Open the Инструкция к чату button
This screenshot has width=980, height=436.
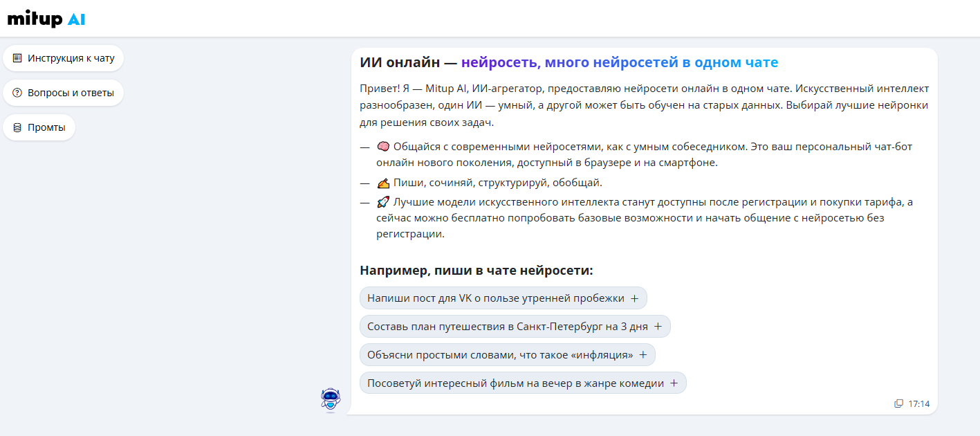(64, 58)
